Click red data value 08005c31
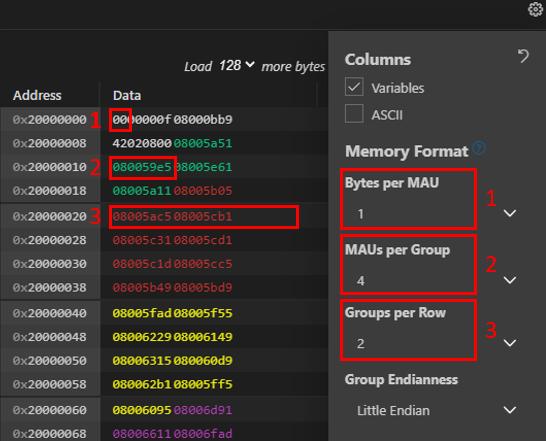546x441 pixels. click(x=142, y=240)
